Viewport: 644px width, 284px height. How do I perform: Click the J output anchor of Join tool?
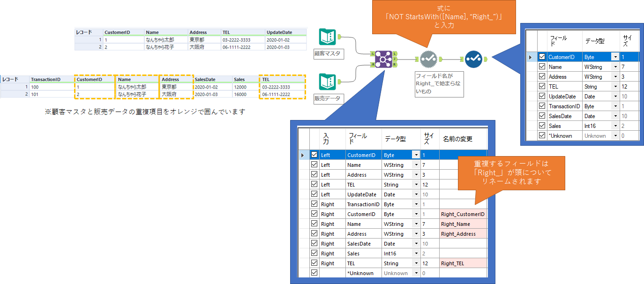[395, 59]
